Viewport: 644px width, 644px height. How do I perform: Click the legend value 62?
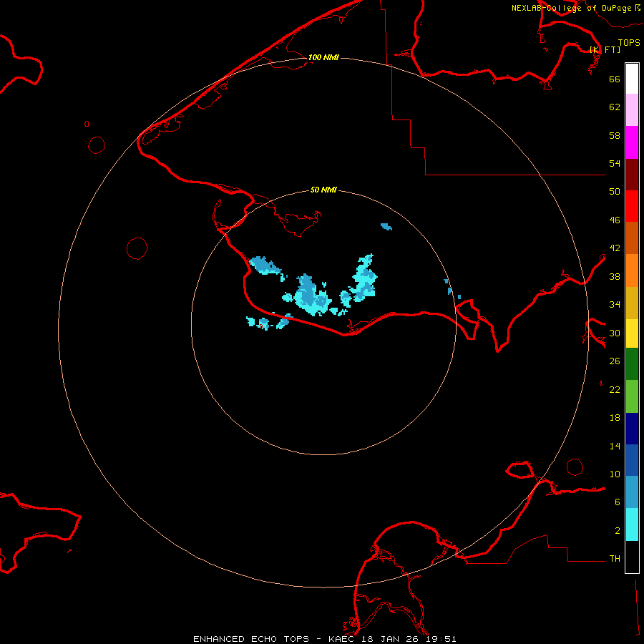click(x=615, y=107)
